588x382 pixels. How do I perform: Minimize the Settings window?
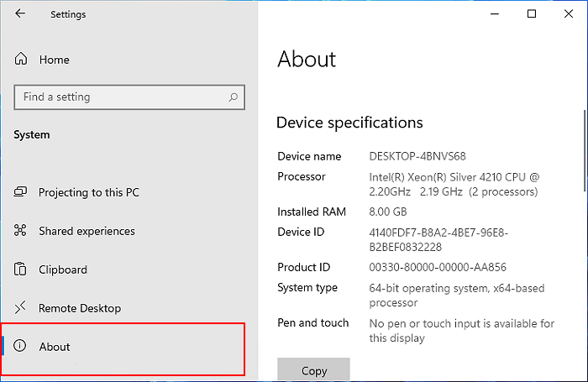[495, 14]
